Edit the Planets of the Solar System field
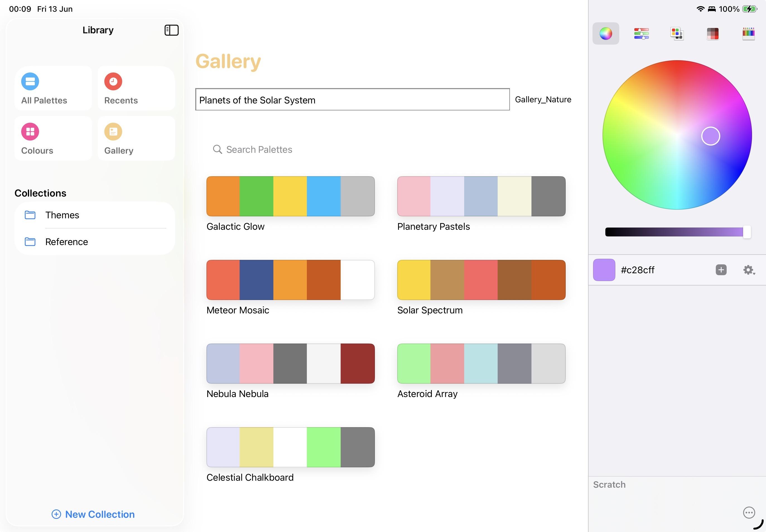 click(353, 99)
